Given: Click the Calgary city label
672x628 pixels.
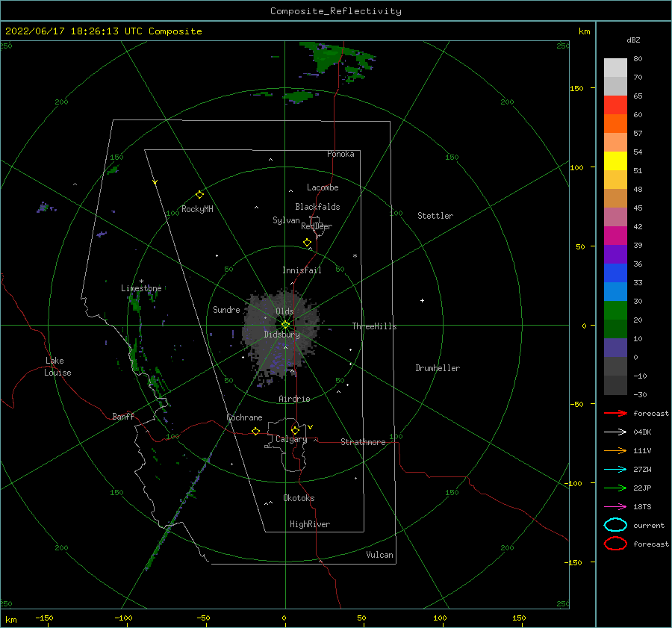Looking at the screenshot, I should click(291, 439).
